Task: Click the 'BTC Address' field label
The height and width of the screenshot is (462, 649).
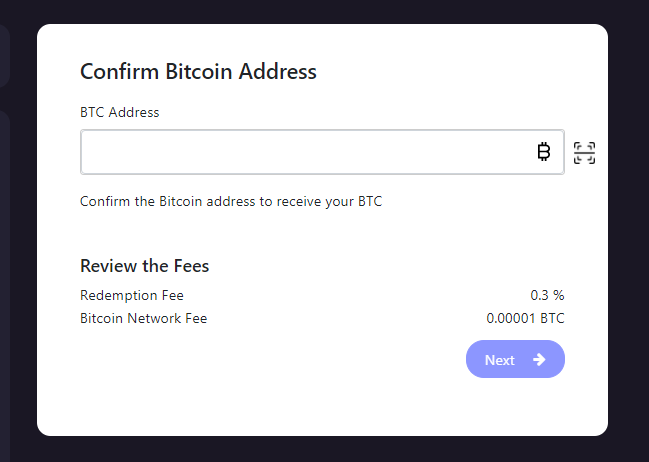Action: tap(120, 112)
